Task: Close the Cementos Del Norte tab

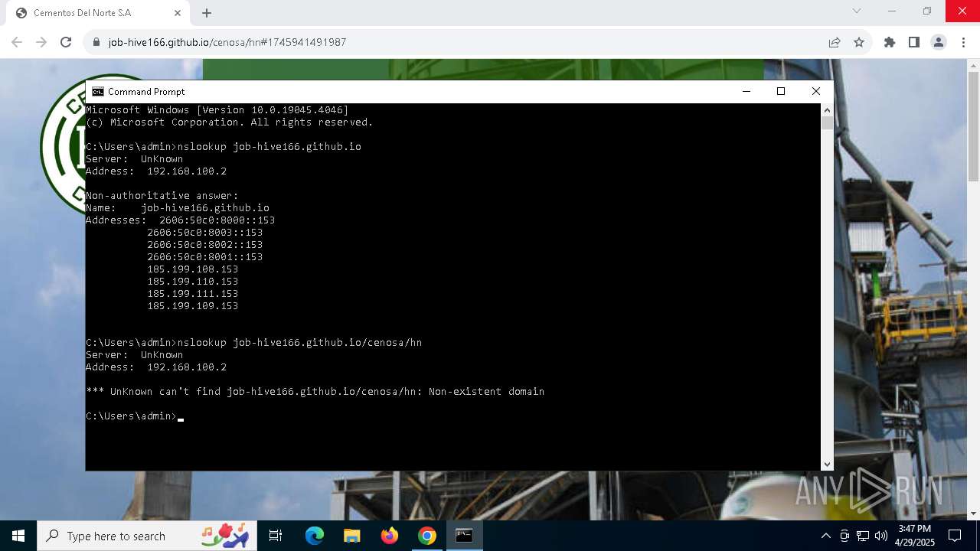Action: coord(178,13)
